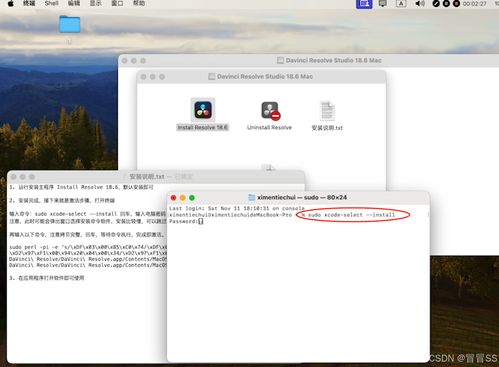Click the '安装说明.txt' file label in Finder
499x367 pixels.
tap(327, 128)
